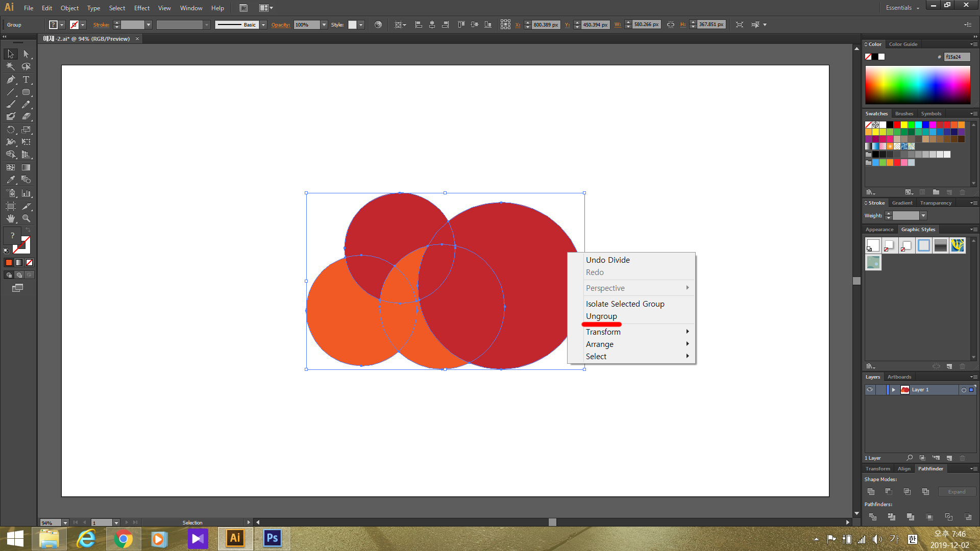Open the Opacity dropdown arrow
The image size is (980, 551).
(x=324, y=24)
